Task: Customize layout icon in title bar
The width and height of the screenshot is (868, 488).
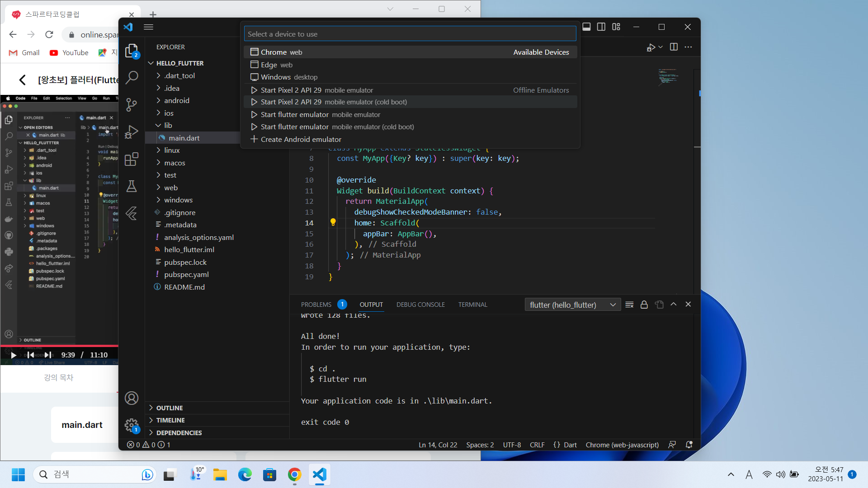Action: tap(616, 27)
